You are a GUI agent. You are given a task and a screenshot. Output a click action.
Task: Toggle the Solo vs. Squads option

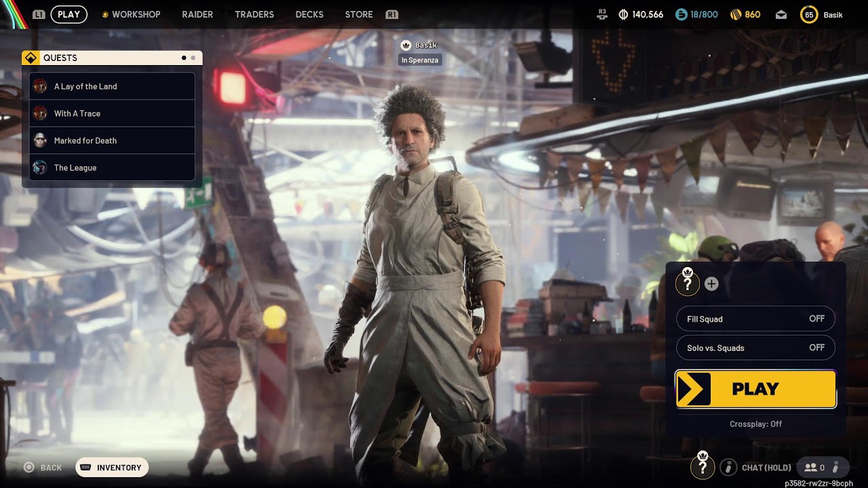(x=755, y=348)
